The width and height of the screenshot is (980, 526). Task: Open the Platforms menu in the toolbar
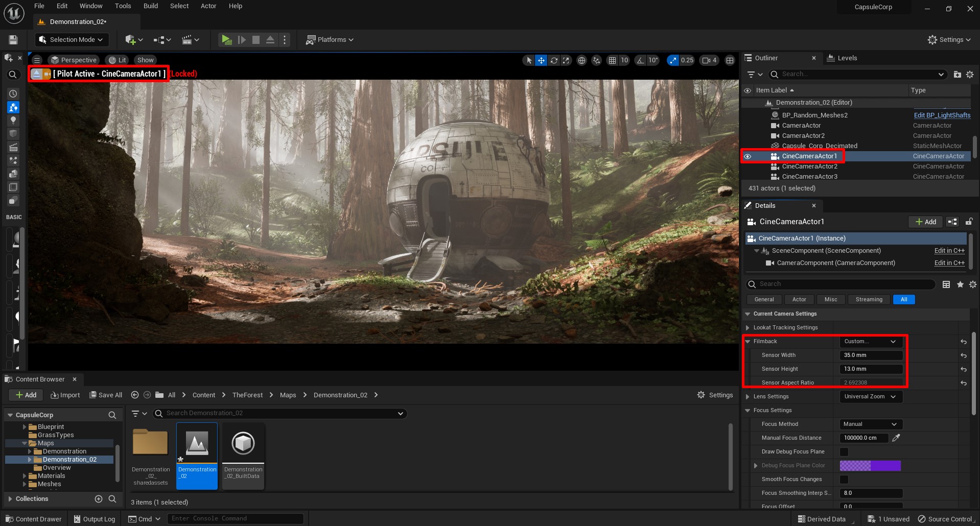[329, 39]
